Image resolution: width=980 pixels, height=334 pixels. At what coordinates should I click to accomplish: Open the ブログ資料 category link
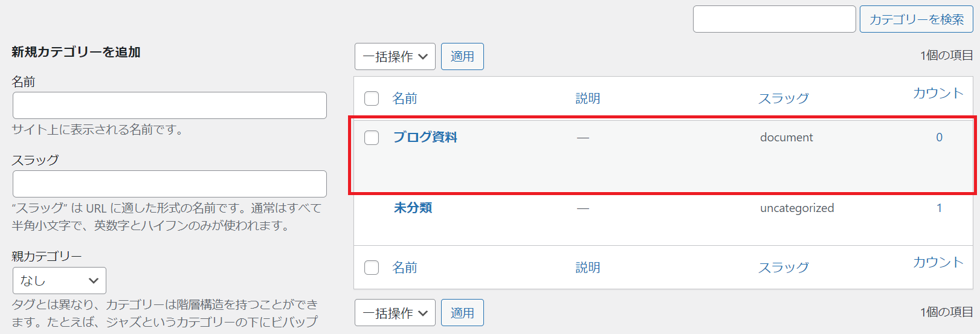click(x=425, y=137)
